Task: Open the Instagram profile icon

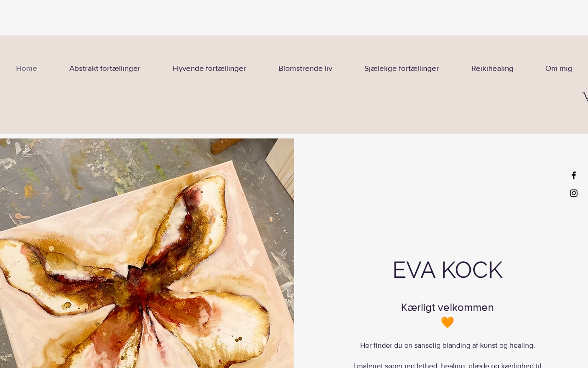Action: pos(574,193)
